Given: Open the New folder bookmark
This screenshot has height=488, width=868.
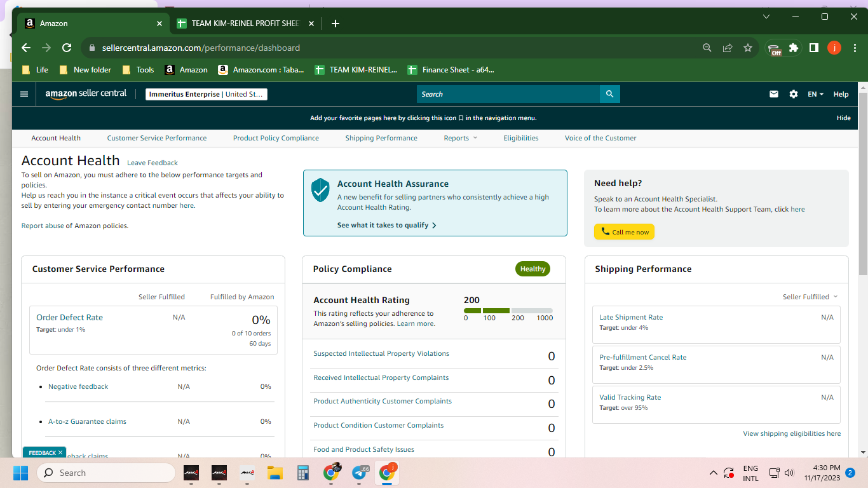Looking at the screenshot, I should pyautogui.click(x=85, y=70).
